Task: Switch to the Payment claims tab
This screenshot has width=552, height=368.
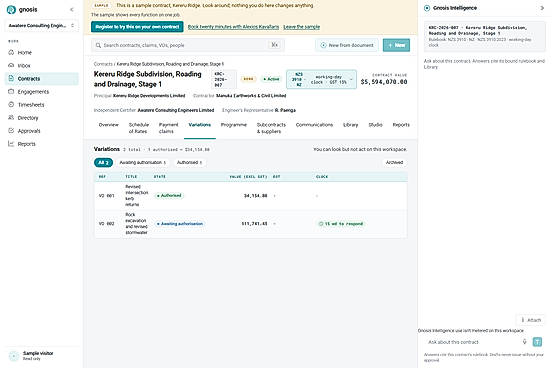Action: point(169,128)
